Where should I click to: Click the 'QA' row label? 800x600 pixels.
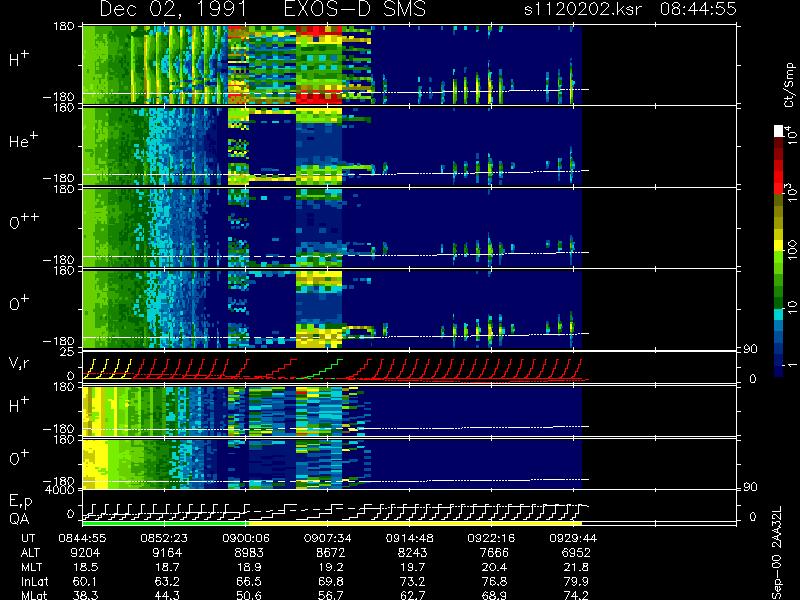tap(19, 519)
